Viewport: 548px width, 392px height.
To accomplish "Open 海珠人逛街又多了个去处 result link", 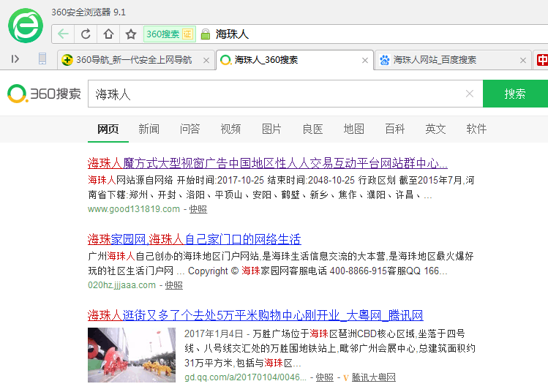I will coord(255,315).
